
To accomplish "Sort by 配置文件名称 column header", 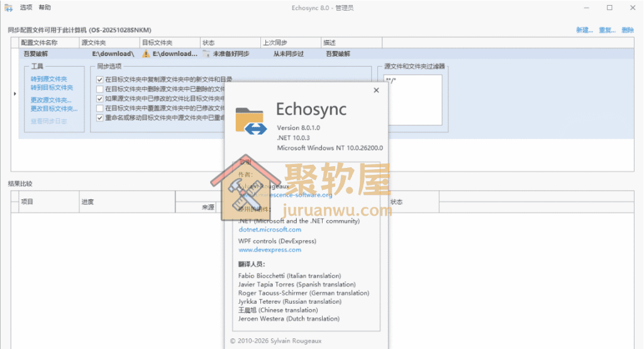I will [x=49, y=43].
